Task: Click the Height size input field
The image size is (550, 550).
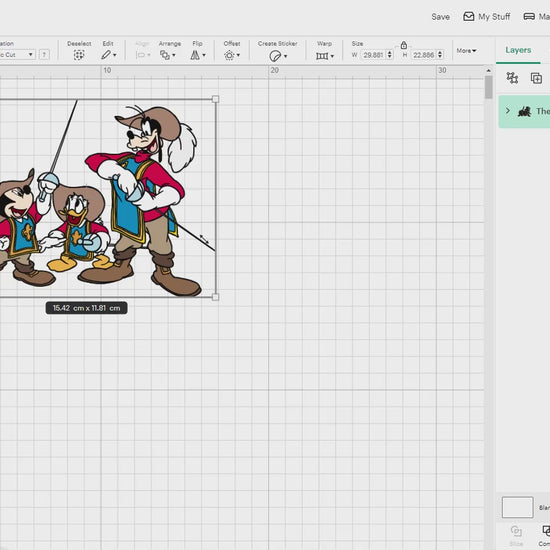Action: (x=424, y=55)
